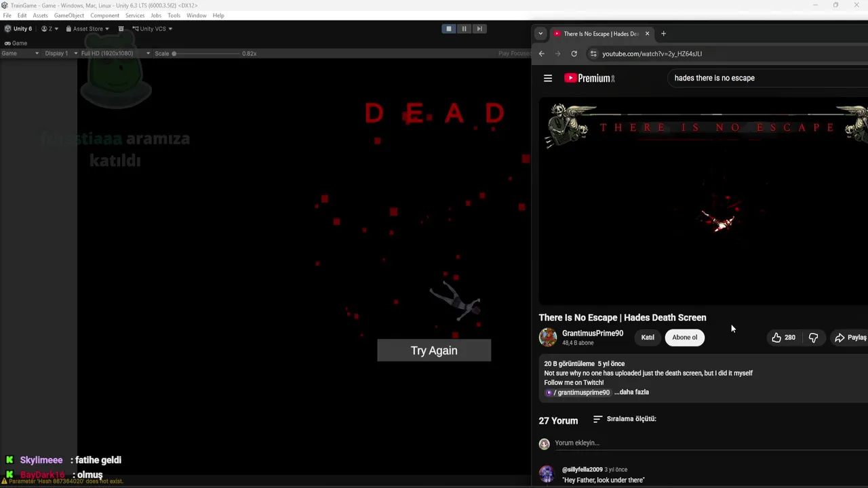Viewport: 868px width, 488px height.
Task: Open the YouTube hamburger guide menu
Action: [x=548, y=78]
